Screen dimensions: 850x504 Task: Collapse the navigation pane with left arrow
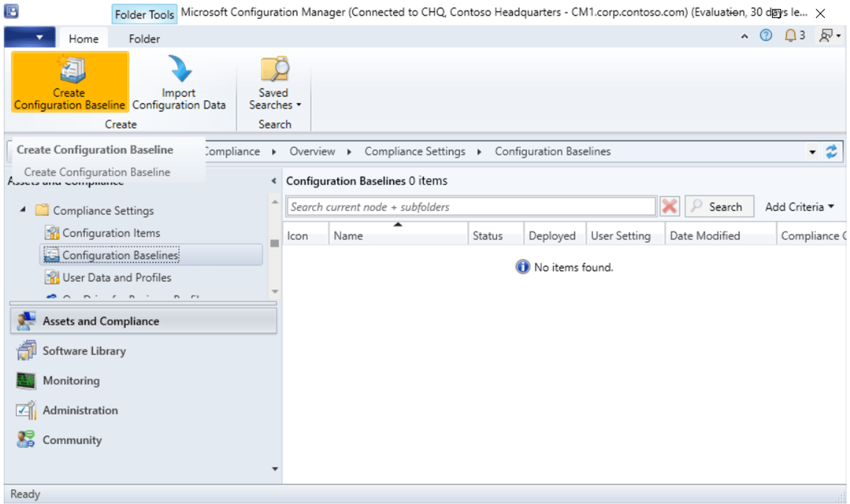click(274, 181)
